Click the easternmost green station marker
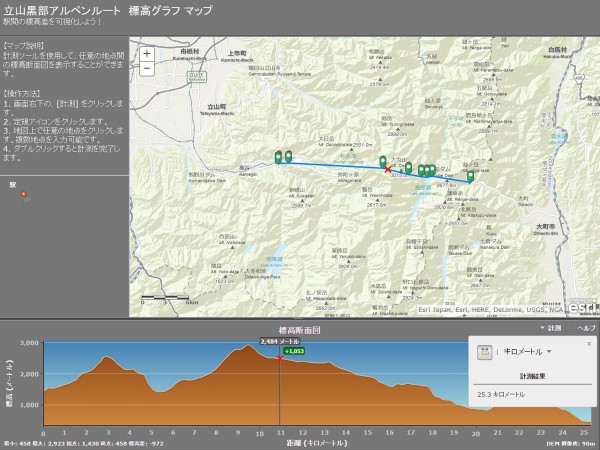 [x=470, y=176]
